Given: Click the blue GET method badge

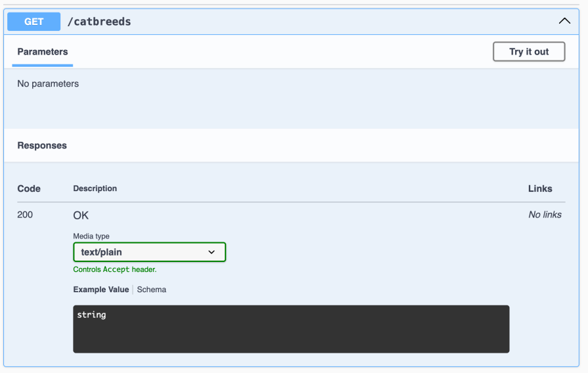Looking at the screenshot, I should point(34,22).
